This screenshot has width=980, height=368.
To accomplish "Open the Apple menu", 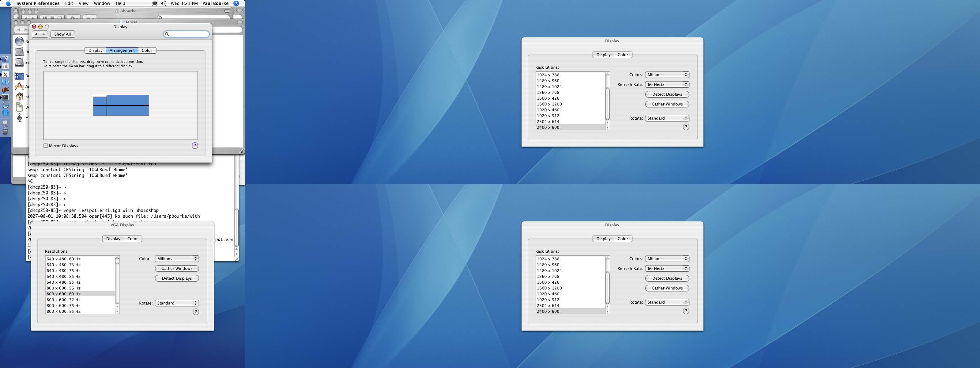I will [x=8, y=3].
